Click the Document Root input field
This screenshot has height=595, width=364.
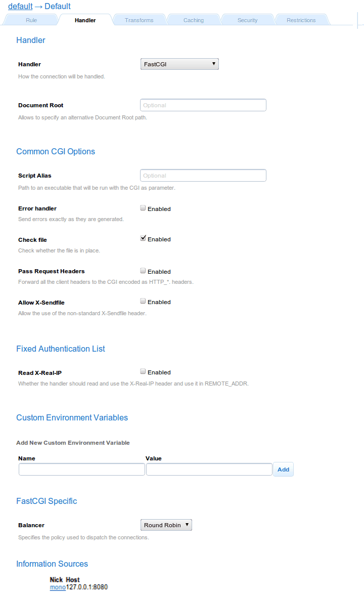click(203, 105)
